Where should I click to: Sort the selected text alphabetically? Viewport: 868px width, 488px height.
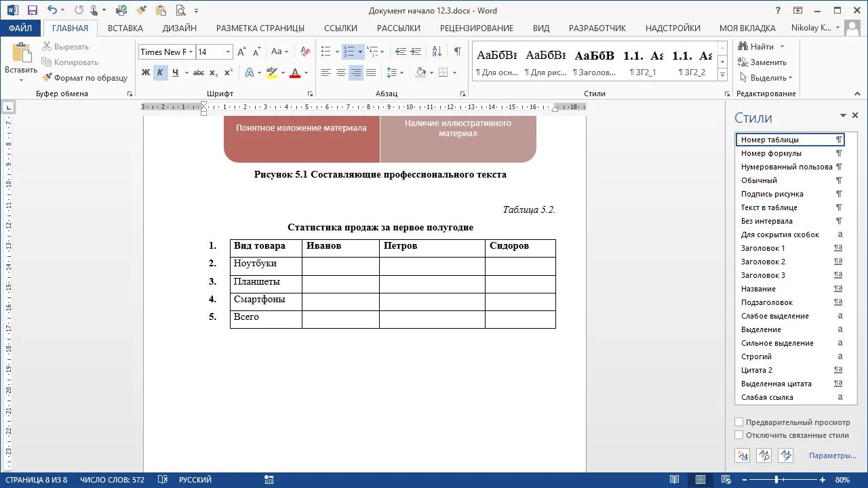tap(437, 52)
